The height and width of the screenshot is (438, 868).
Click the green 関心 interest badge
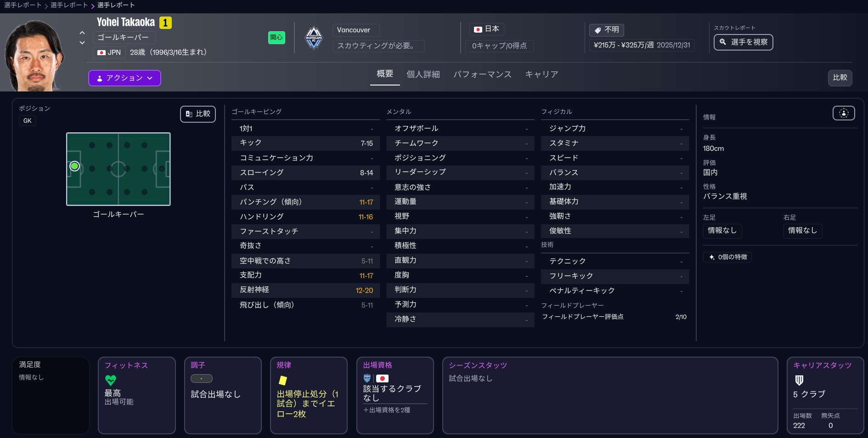tap(276, 37)
